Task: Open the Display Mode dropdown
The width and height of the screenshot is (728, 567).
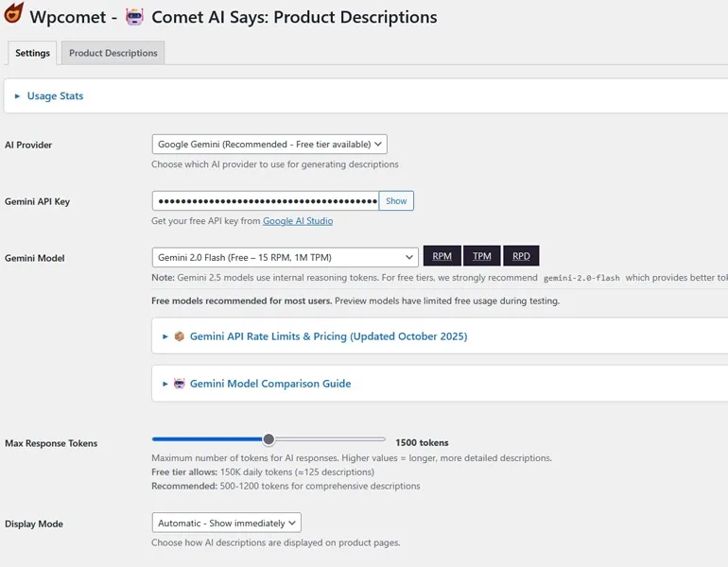Action: click(x=226, y=523)
